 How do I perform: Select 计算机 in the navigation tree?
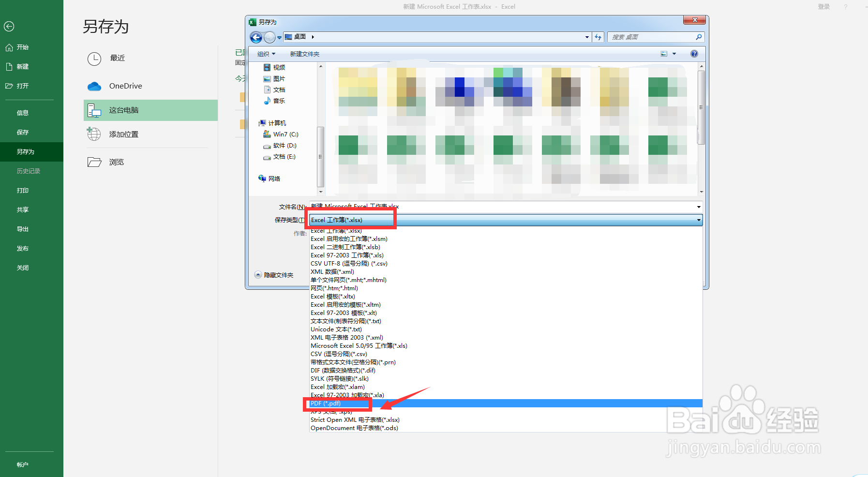pyautogui.click(x=276, y=123)
